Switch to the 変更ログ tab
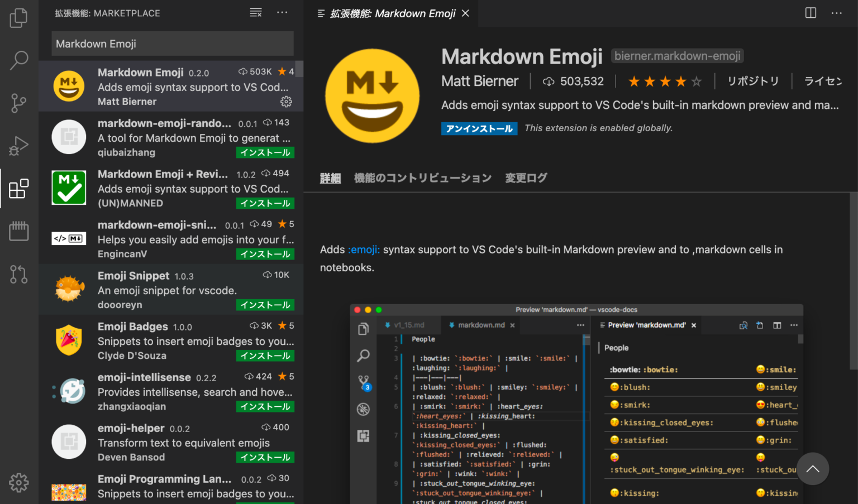This screenshot has width=858, height=504. pyautogui.click(x=526, y=177)
